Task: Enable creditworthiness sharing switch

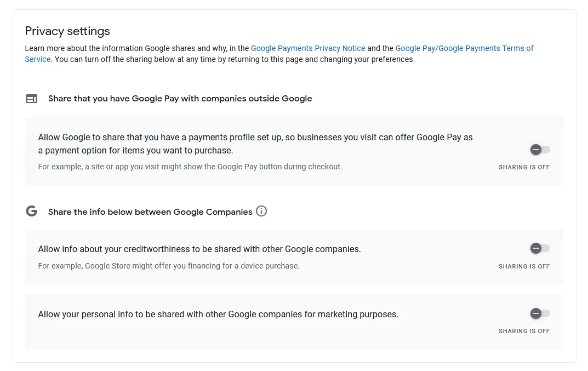Action: tap(540, 249)
